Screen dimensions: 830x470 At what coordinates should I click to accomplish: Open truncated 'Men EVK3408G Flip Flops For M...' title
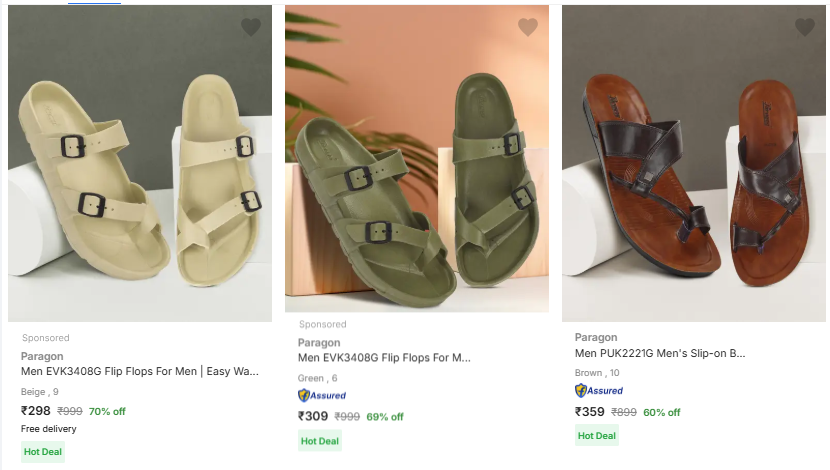pyautogui.click(x=384, y=357)
